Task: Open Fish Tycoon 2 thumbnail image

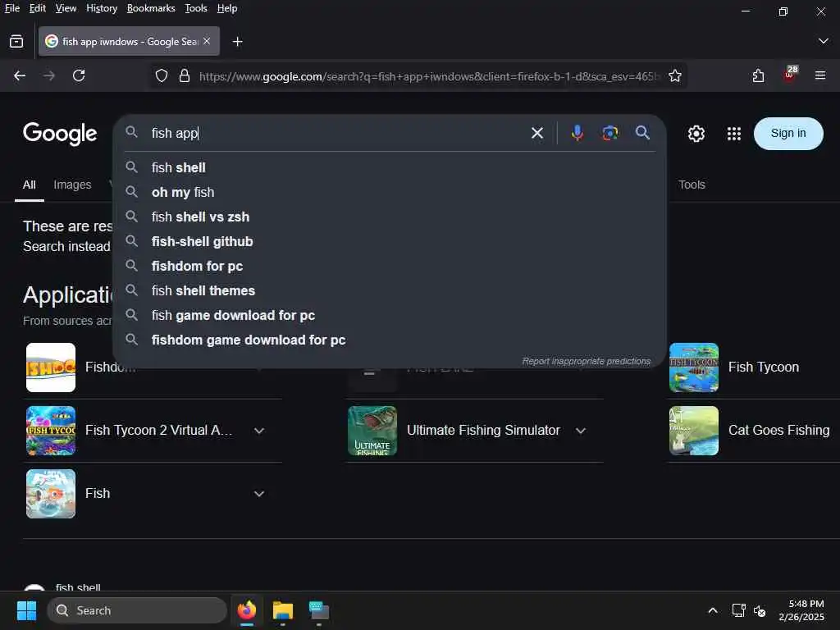Action: [51, 431]
